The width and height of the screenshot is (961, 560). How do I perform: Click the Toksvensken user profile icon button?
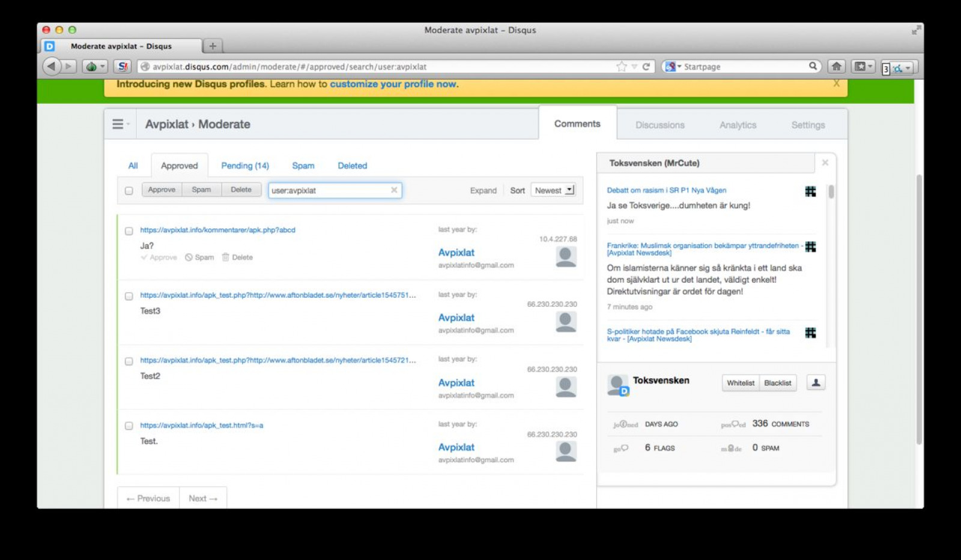point(816,382)
